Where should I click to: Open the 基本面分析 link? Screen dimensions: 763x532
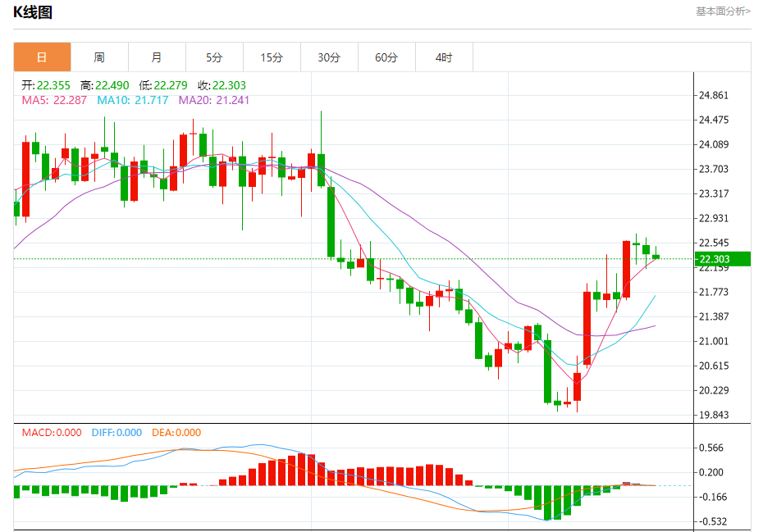(x=723, y=11)
